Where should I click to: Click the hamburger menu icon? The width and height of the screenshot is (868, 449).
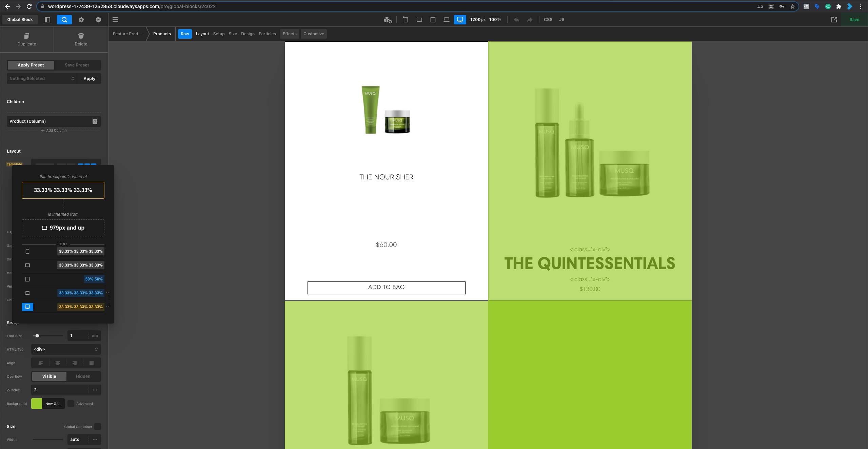115,20
